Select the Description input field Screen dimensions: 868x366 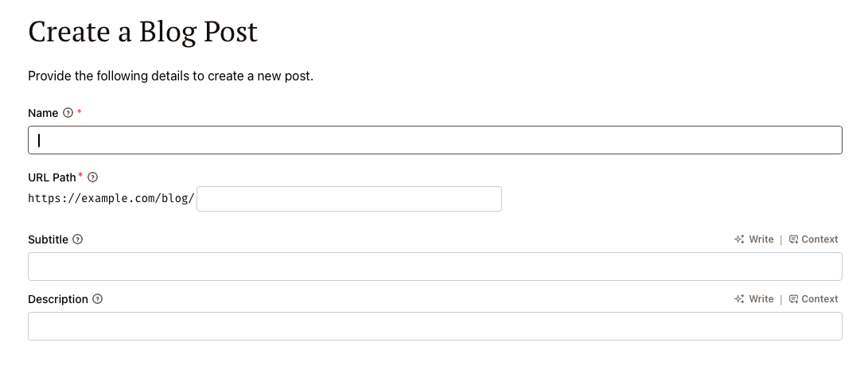[x=434, y=326]
